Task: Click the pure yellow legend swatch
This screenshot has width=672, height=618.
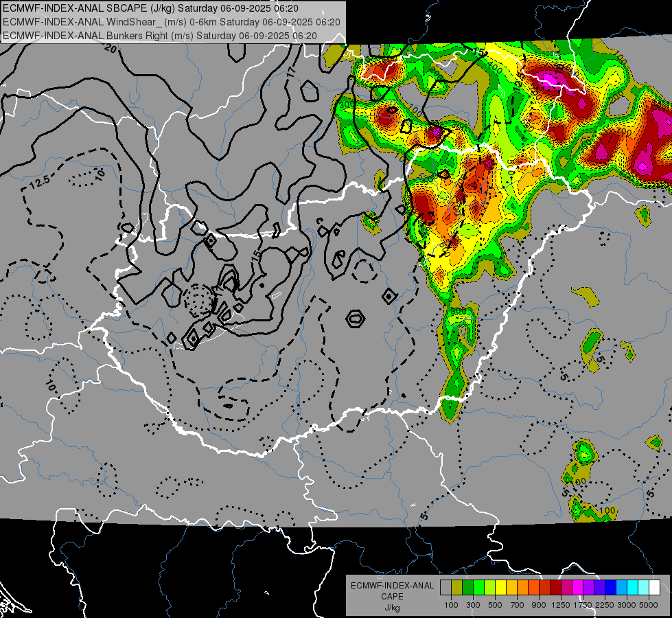Action: pos(500,588)
